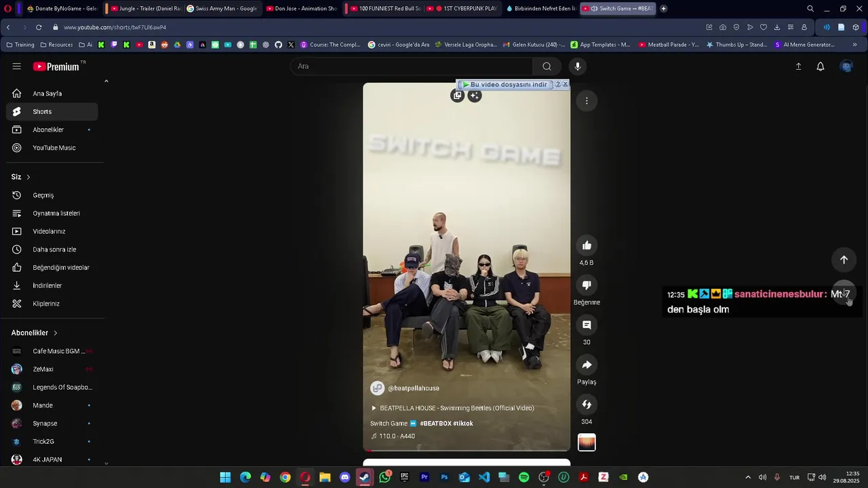Viewport: 868px width, 488px height.
Task: Open Opera downloads icon in address bar
Action: [x=777, y=27]
